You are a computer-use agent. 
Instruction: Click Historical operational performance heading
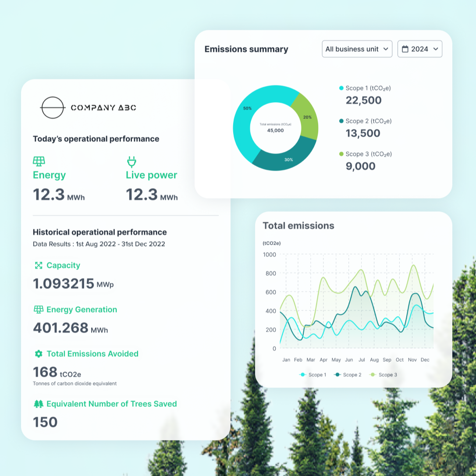(99, 232)
